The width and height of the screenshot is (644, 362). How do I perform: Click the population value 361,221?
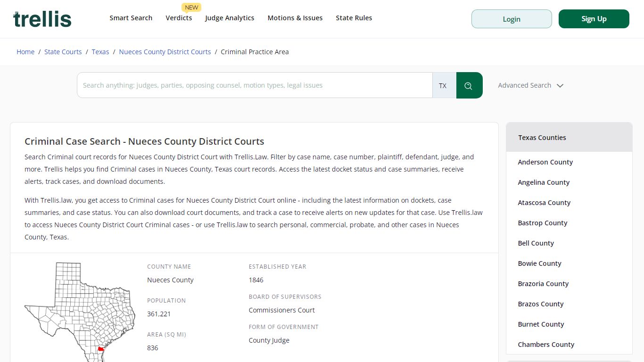coord(159,314)
